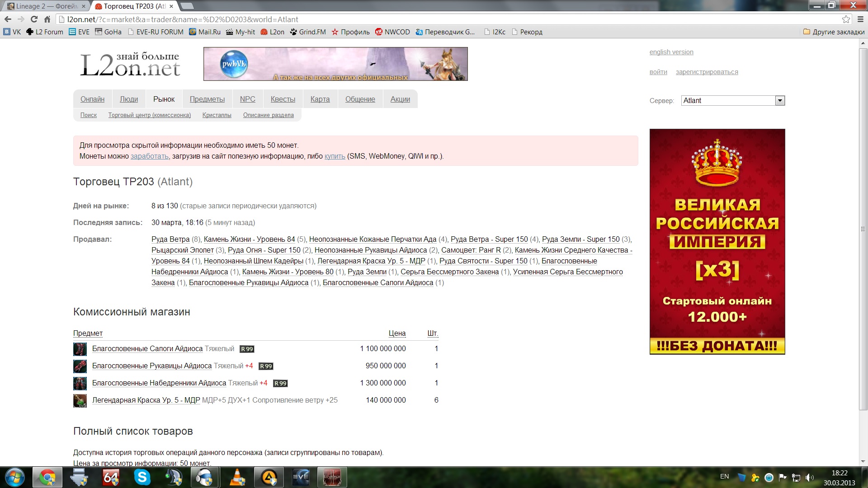Open VK bookmark
Viewport: 868px width, 488px height.
(12, 32)
